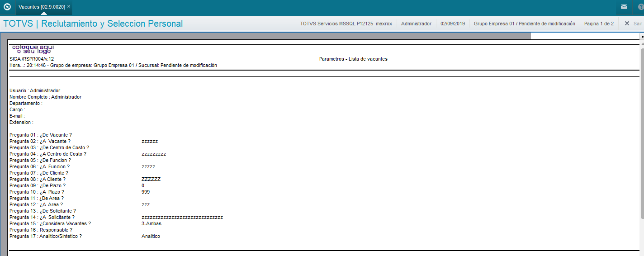Click the value 999 for Pregunta 10
Screen dimensions: 644x256
point(146,192)
